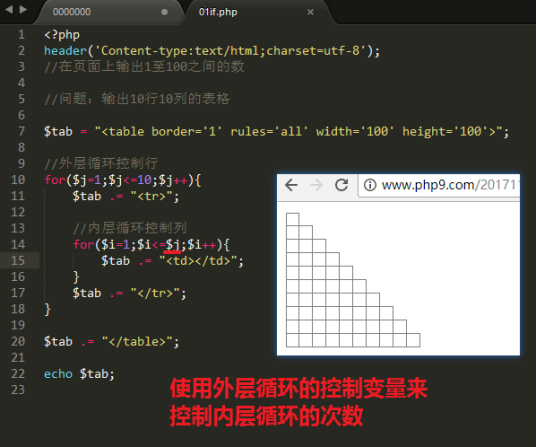Click the '<?php' opening tag
The image size is (537, 447).
(x=62, y=35)
